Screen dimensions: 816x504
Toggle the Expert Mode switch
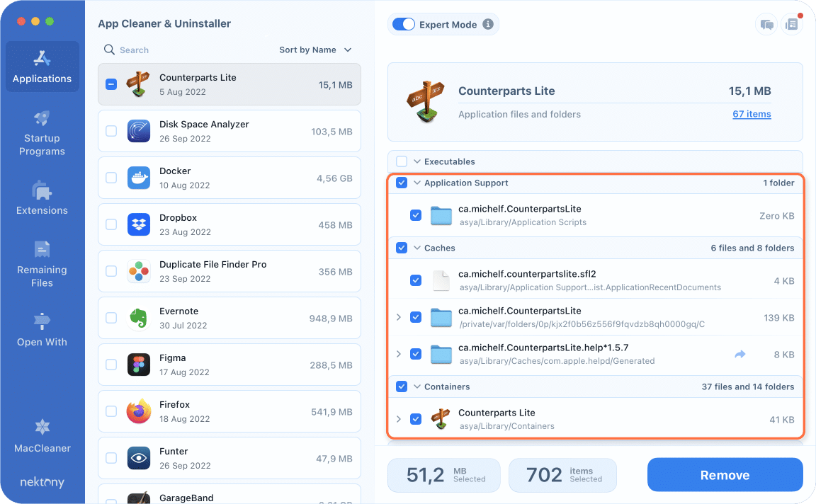403,25
